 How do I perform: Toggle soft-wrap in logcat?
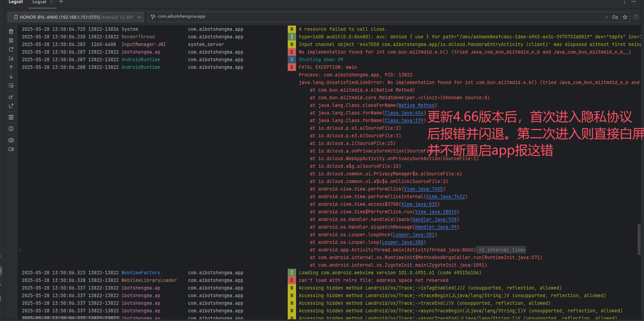click(x=11, y=85)
